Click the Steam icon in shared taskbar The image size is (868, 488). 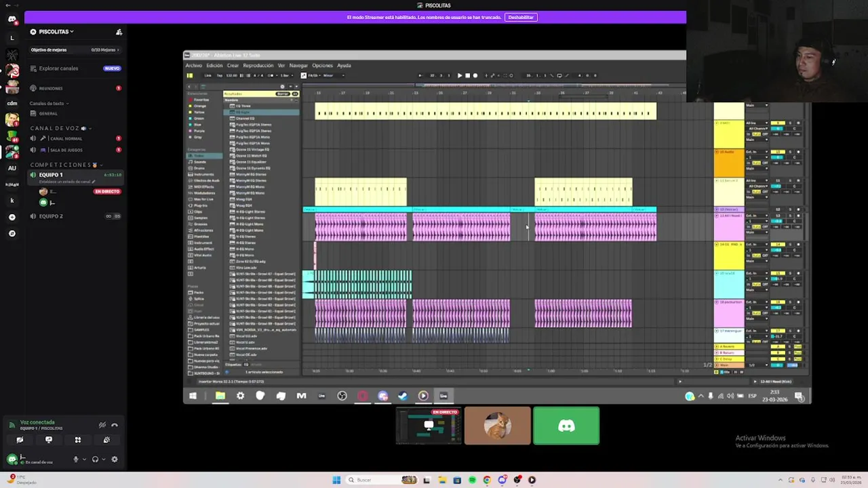point(403,396)
